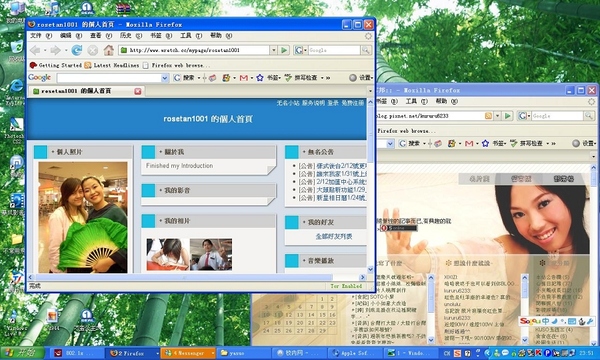Open Getting Started bookmark
The height and width of the screenshot is (360, 600).
[x=56, y=65]
